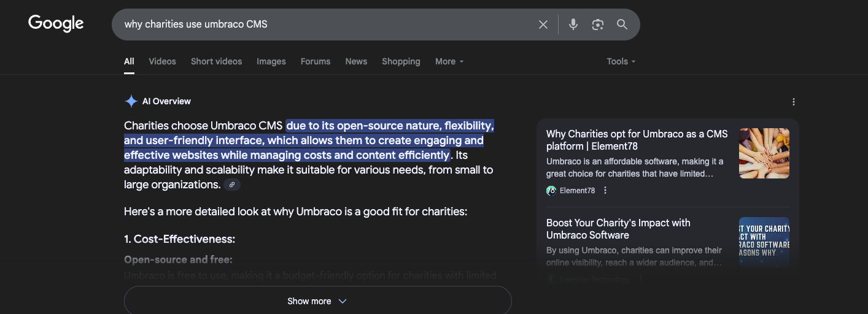
Task: Click the hands-together article thumbnail
Action: 764,153
